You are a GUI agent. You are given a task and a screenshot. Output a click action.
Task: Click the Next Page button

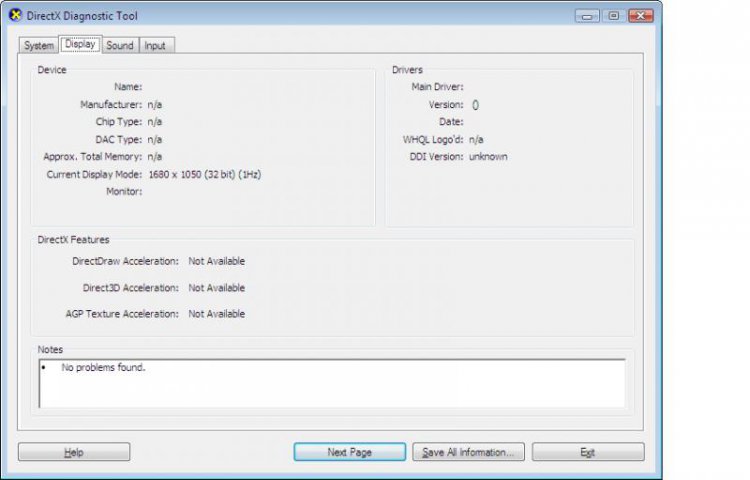[350, 452]
